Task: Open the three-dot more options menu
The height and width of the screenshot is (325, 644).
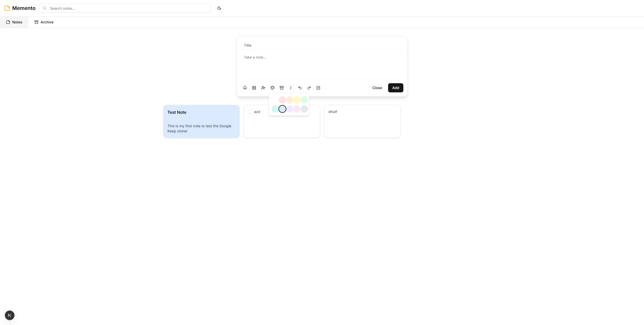Action: pyautogui.click(x=291, y=88)
